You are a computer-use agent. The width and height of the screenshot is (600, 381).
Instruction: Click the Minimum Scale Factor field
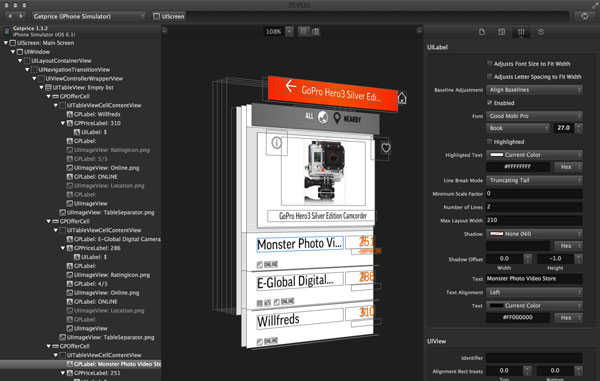point(534,194)
